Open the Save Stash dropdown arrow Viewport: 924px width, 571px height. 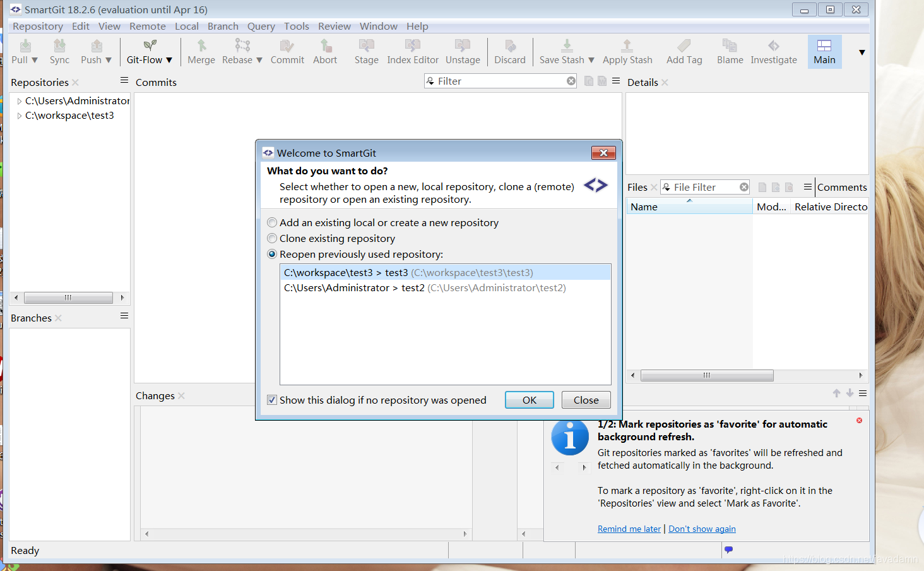click(x=591, y=60)
